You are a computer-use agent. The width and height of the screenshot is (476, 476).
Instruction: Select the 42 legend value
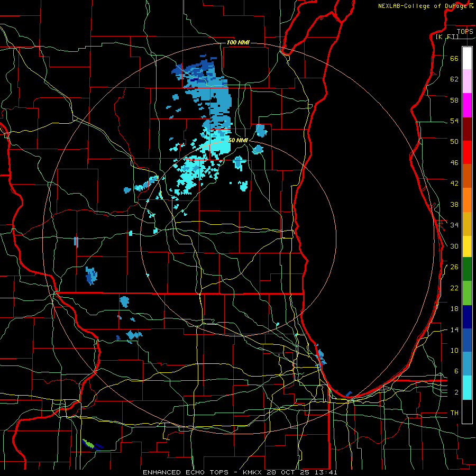pos(454,184)
